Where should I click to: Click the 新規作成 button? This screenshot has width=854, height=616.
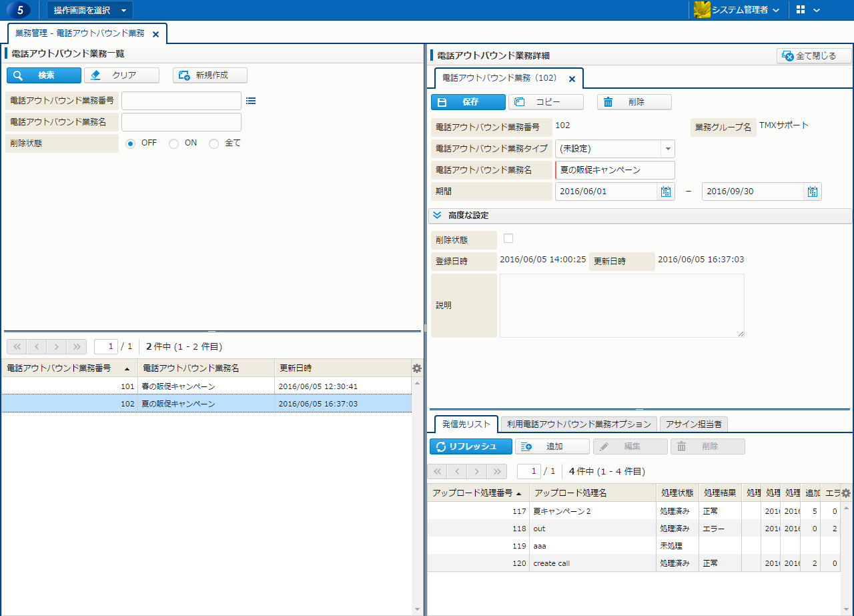210,75
